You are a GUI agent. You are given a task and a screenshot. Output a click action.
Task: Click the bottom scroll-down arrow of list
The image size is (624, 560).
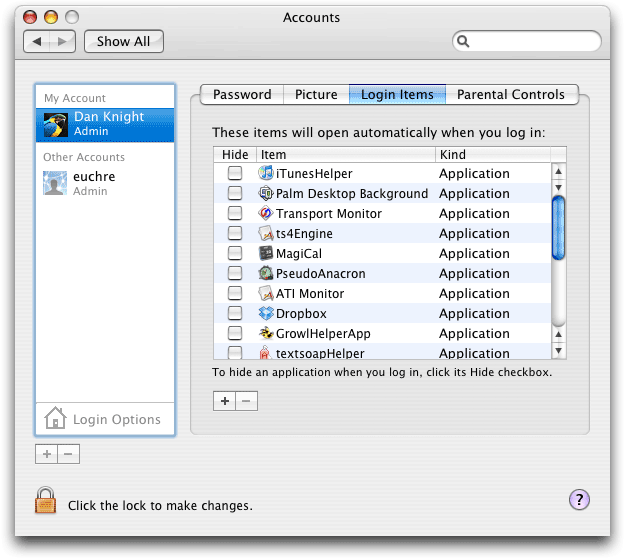(x=558, y=351)
